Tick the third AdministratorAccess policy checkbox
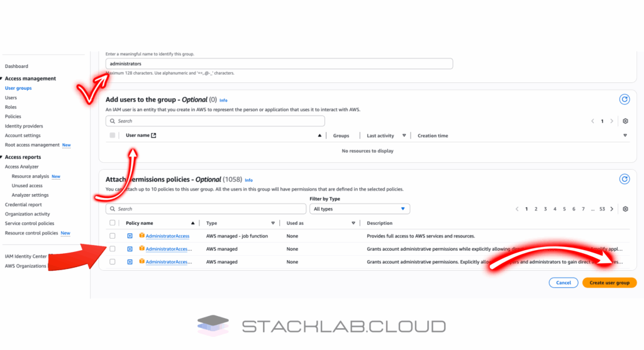 (x=113, y=261)
